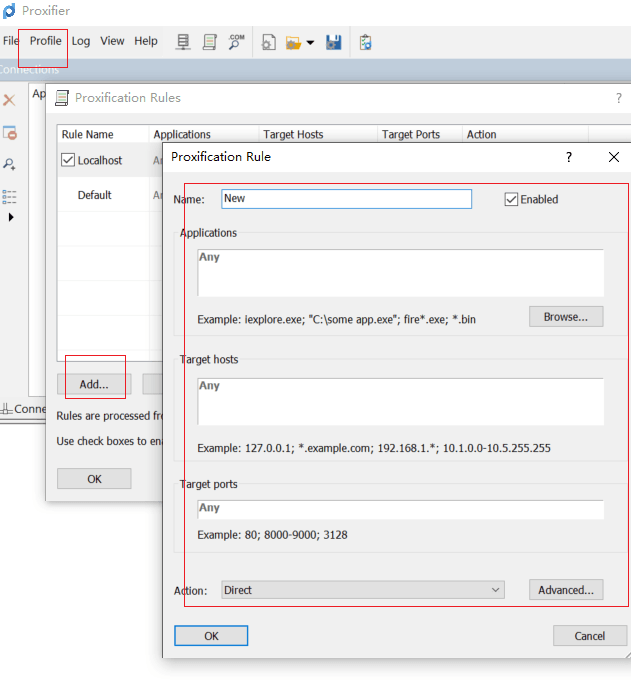Open the Proxy Servers toolbar icon

pos(183,42)
